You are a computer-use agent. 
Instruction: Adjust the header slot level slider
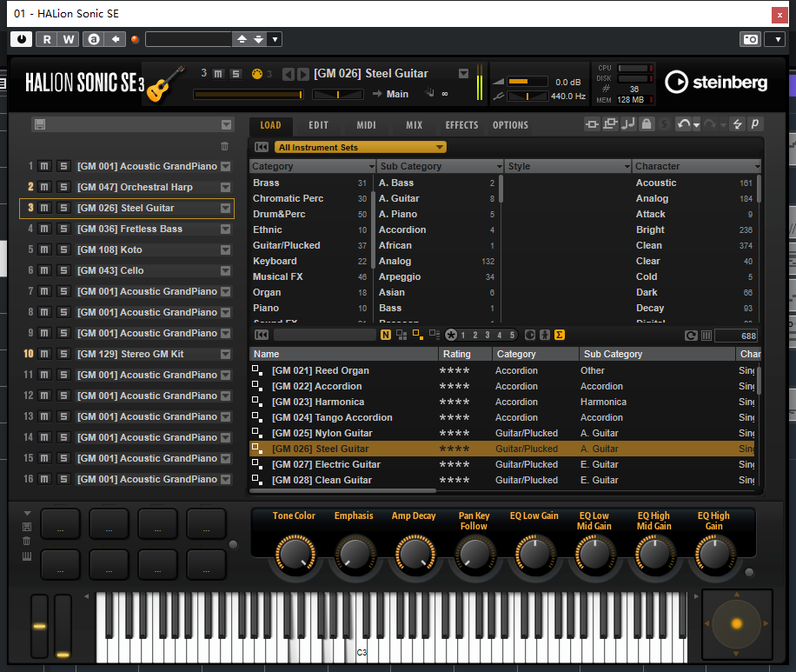(249, 94)
